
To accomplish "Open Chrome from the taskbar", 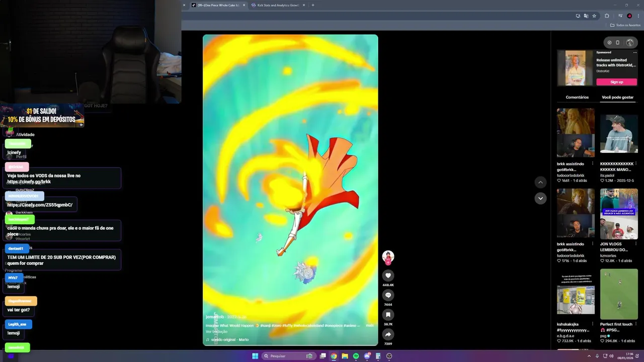I will (x=334, y=356).
